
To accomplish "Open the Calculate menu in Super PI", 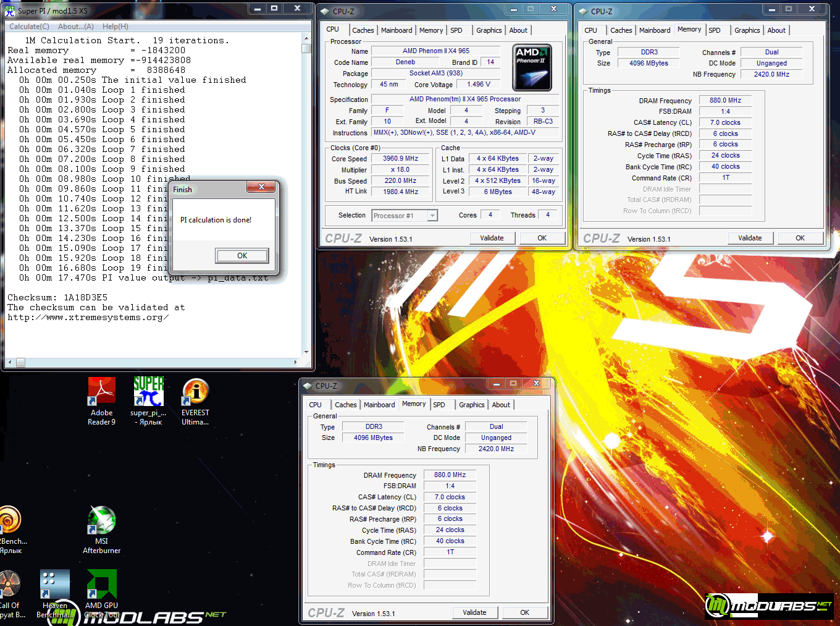I will [x=29, y=27].
